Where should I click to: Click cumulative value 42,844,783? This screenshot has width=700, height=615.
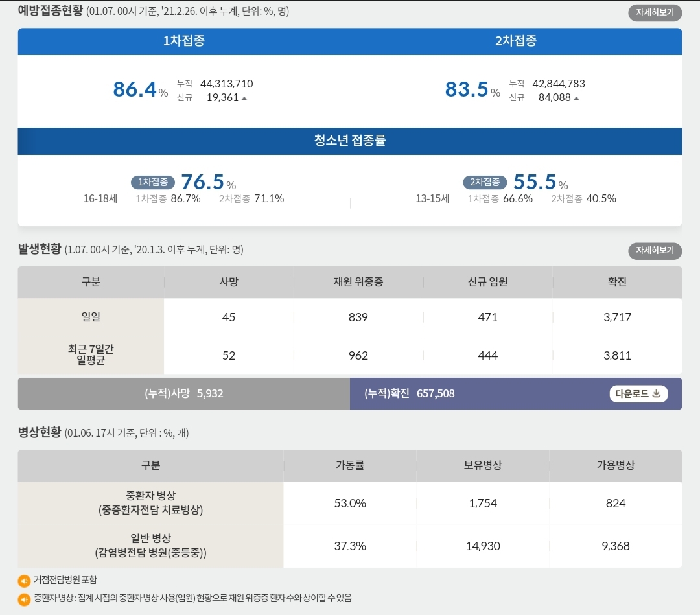(x=559, y=84)
